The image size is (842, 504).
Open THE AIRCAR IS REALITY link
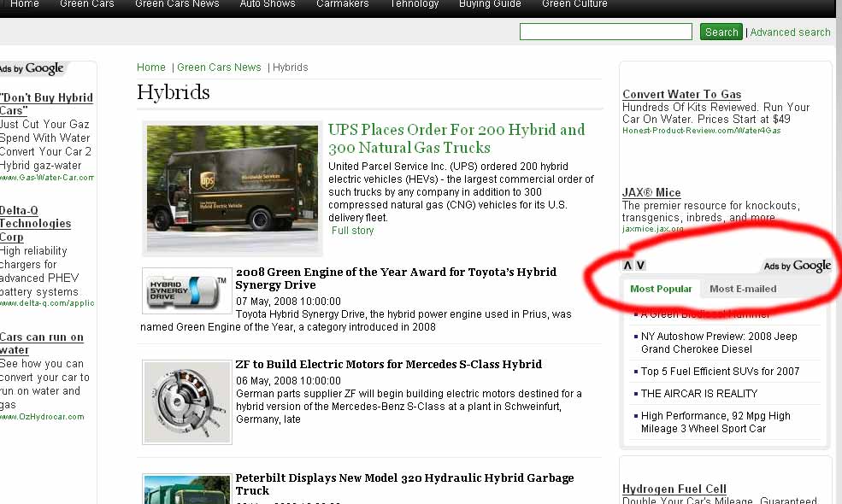pos(699,394)
